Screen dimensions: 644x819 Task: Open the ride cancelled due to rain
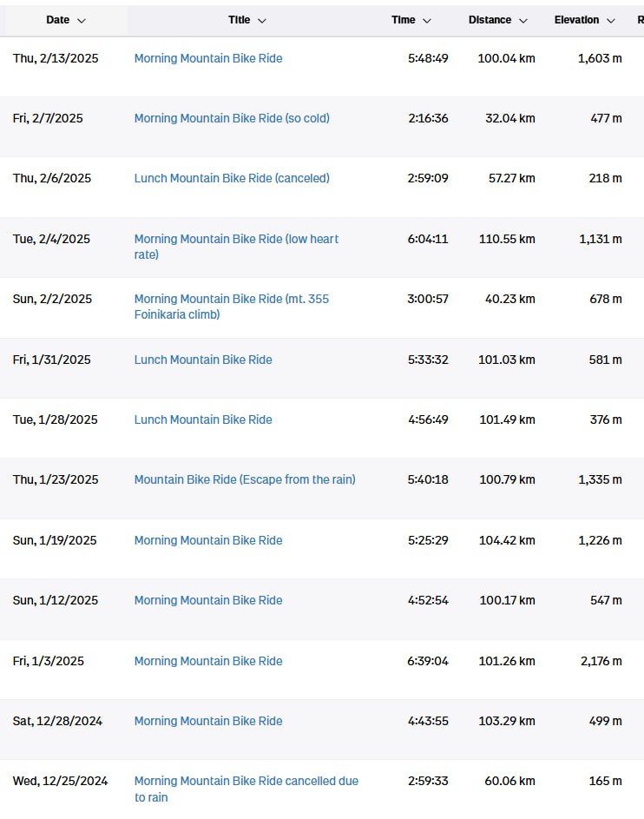point(246,789)
